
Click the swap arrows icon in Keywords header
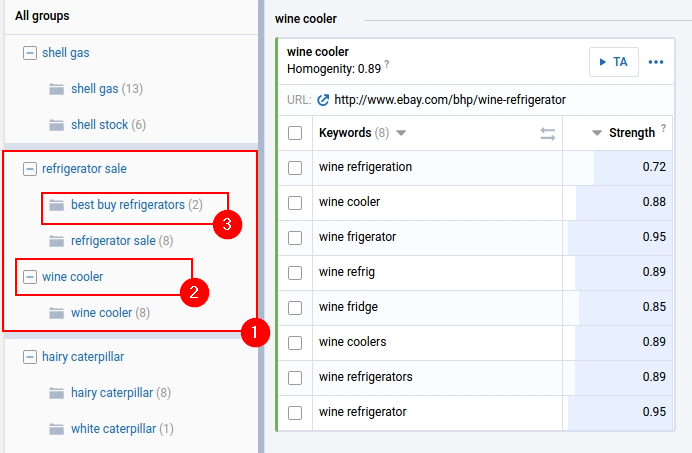coord(548,133)
